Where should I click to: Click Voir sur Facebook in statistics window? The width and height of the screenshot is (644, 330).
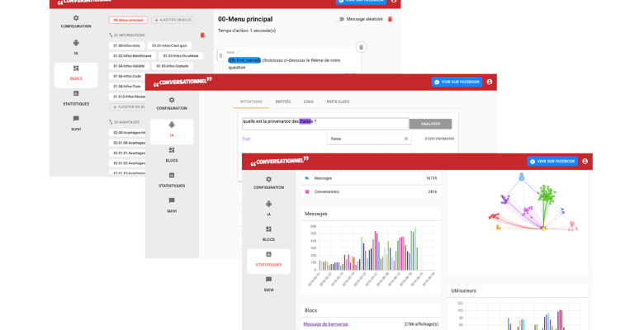pos(552,162)
